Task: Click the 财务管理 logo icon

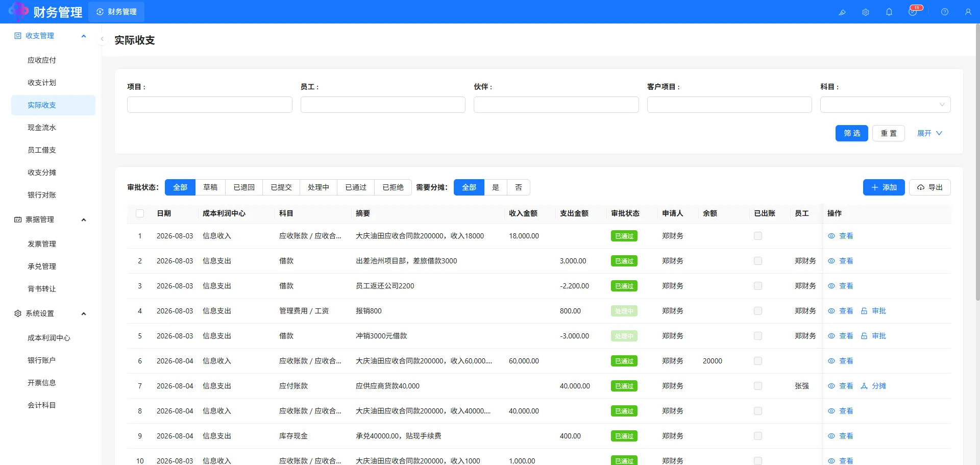Action: point(18,11)
